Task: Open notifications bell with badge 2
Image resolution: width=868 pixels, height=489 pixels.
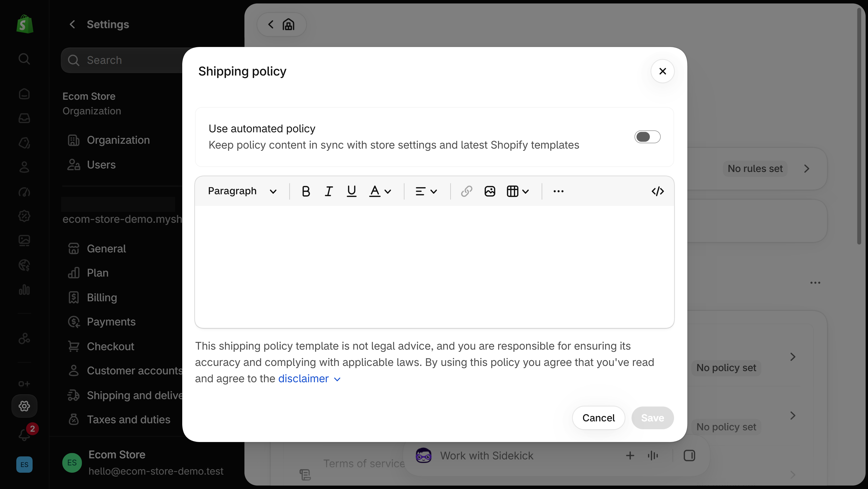Action: tap(26, 433)
